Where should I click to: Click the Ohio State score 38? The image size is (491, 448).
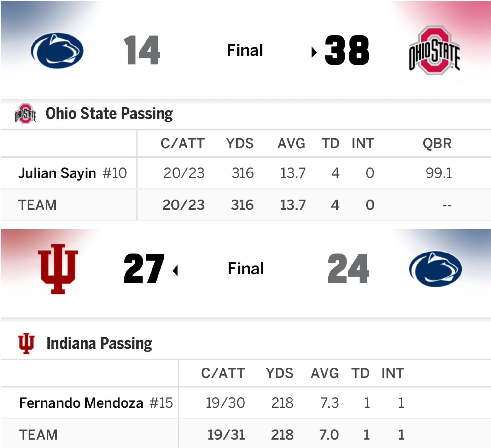pos(347,50)
